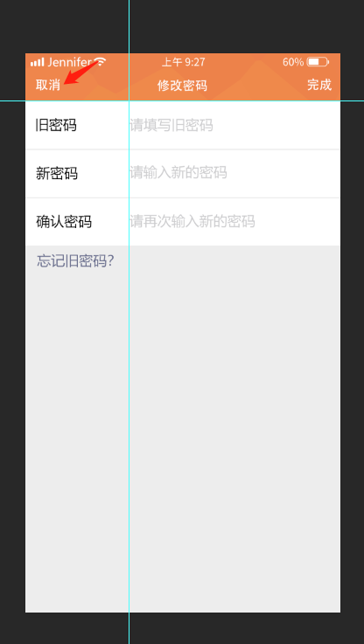Click the 上午 9:27 clock text
The width and height of the screenshot is (364, 644).
tap(184, 62)
